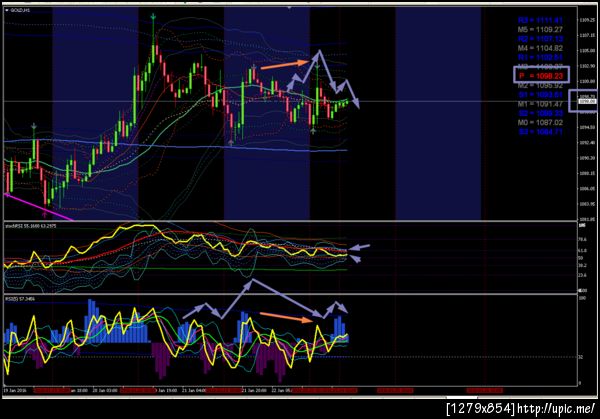Select the M2 = 1095.92 pivot label

(540, 85)
